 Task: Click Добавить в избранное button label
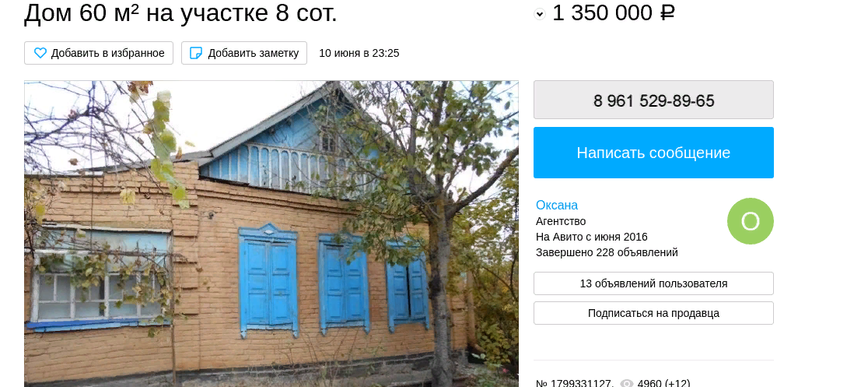(108, 53)
